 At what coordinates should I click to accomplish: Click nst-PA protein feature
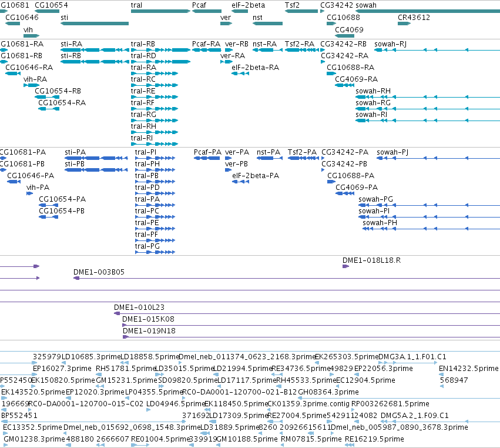tap(270, 158)
